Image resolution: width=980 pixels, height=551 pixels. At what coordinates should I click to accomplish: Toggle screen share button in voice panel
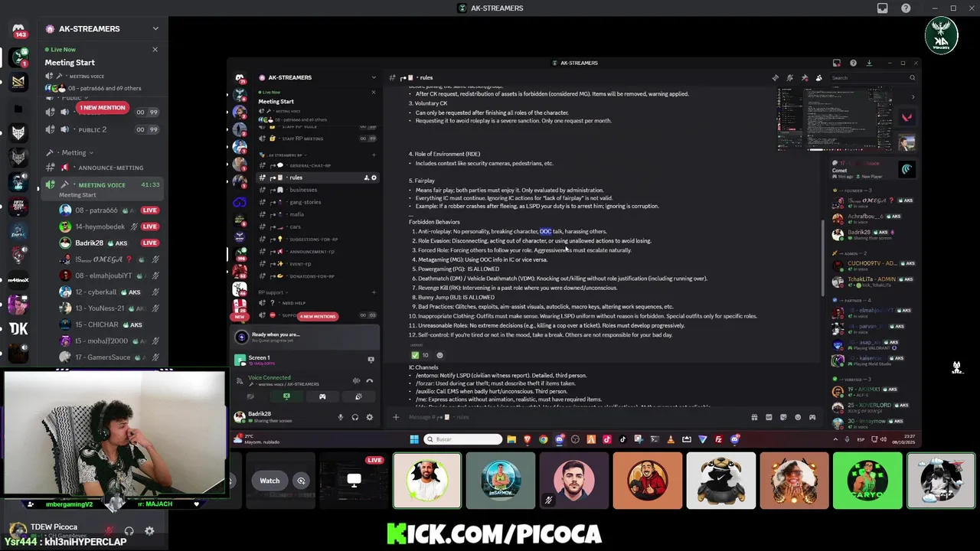pyautogui.click(x=286, y=396)
